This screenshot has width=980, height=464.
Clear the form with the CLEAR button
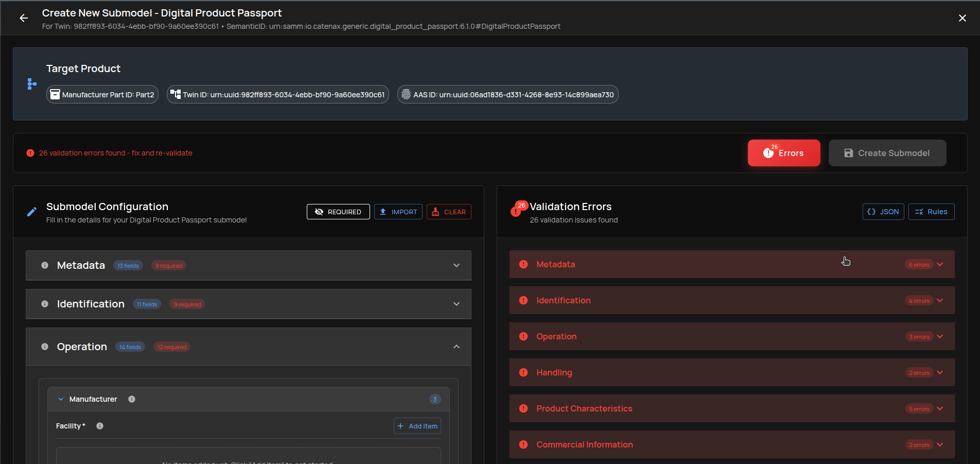(448, 212)
